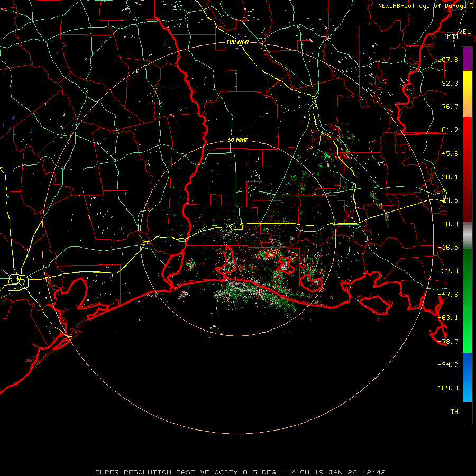The height and width of the screenshot is (476, 476).
Task: Click the -109.8 legend value
Action: click(446, 388)
